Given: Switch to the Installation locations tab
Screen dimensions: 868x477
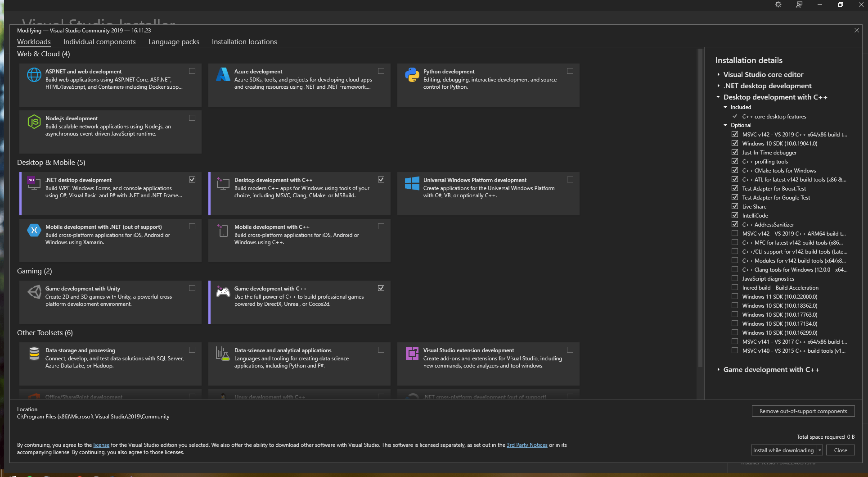Looking at the screenshot, I should tap(244, 42).
